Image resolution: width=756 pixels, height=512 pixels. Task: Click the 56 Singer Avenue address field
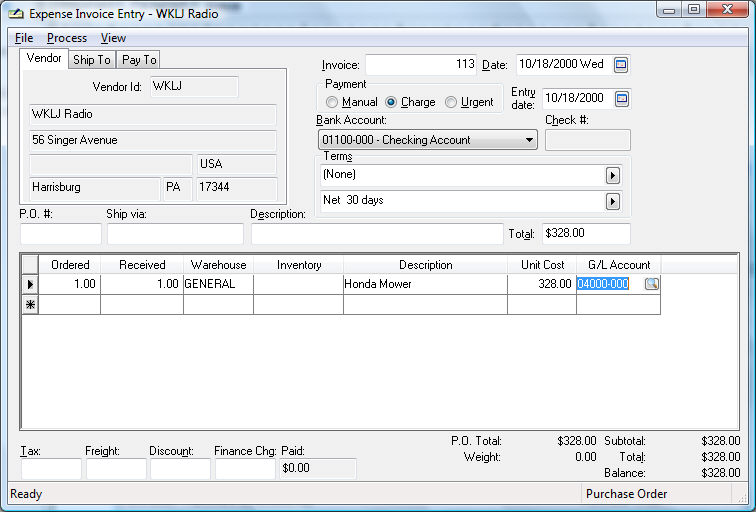153,141
